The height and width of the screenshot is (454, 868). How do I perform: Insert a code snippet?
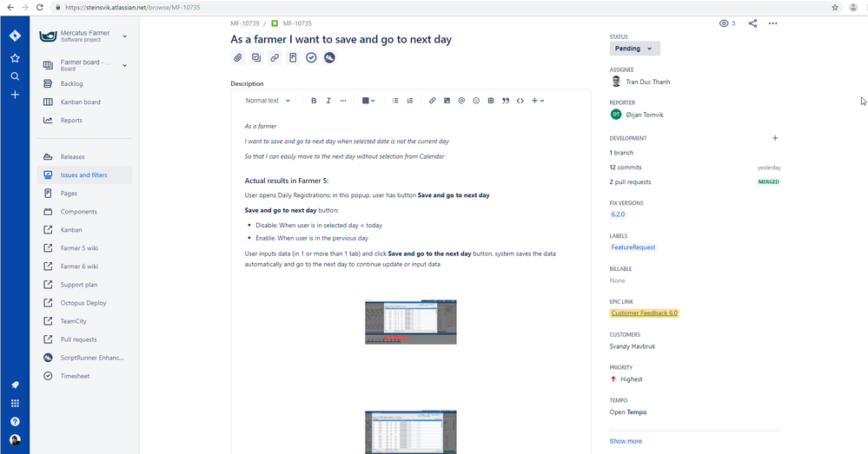520,101
